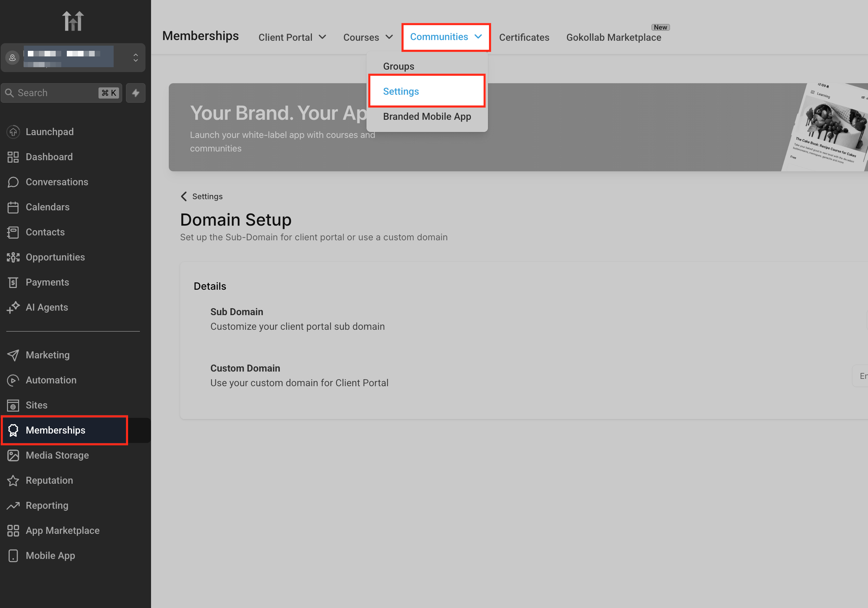Open Conversations chat bubble icon
Screen dimensions: 868x608
[13, 182]
